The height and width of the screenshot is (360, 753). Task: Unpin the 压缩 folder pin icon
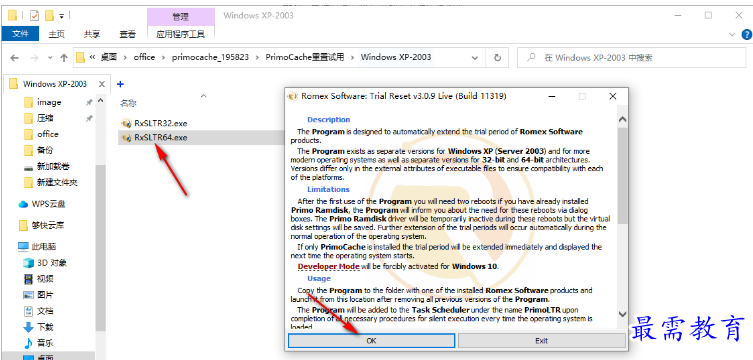(89, 118)
